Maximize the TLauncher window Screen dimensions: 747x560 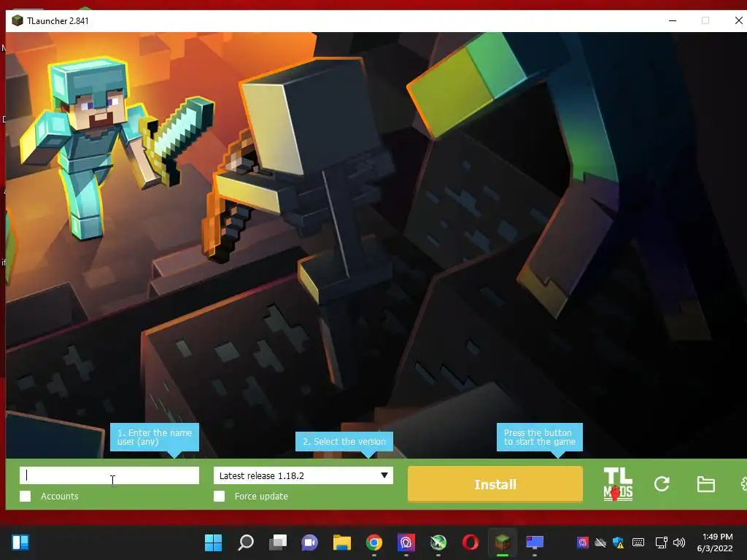click(705, 20)
